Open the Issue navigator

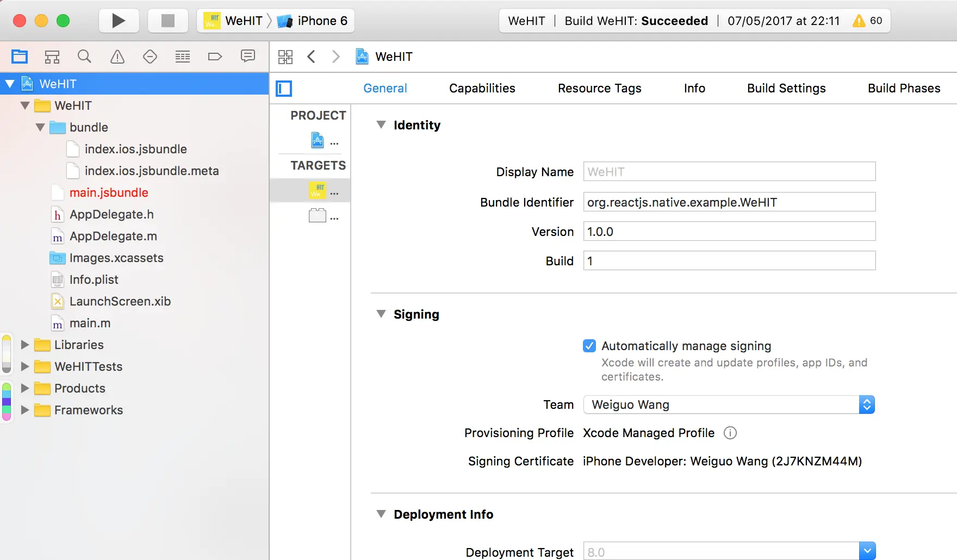[x=117, y=57]
